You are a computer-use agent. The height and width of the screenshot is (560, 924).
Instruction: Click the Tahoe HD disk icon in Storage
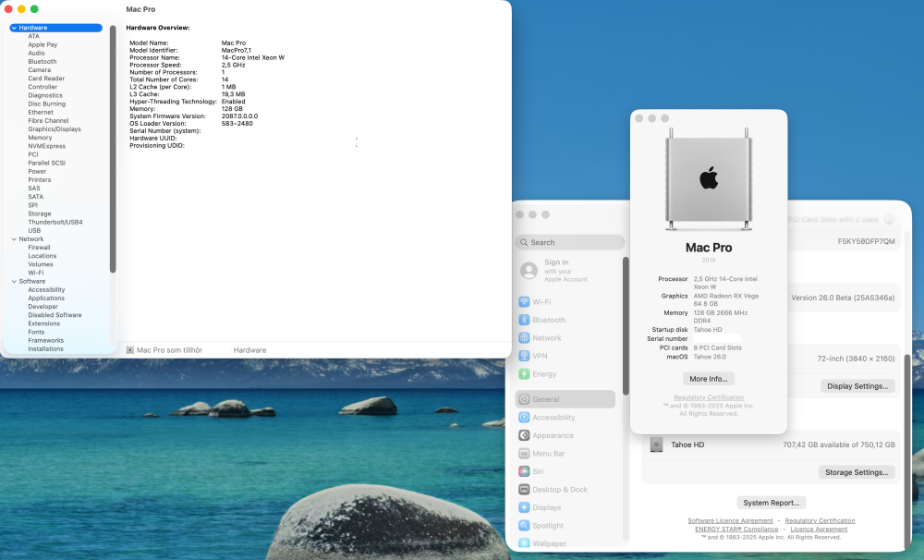(656, 444)
